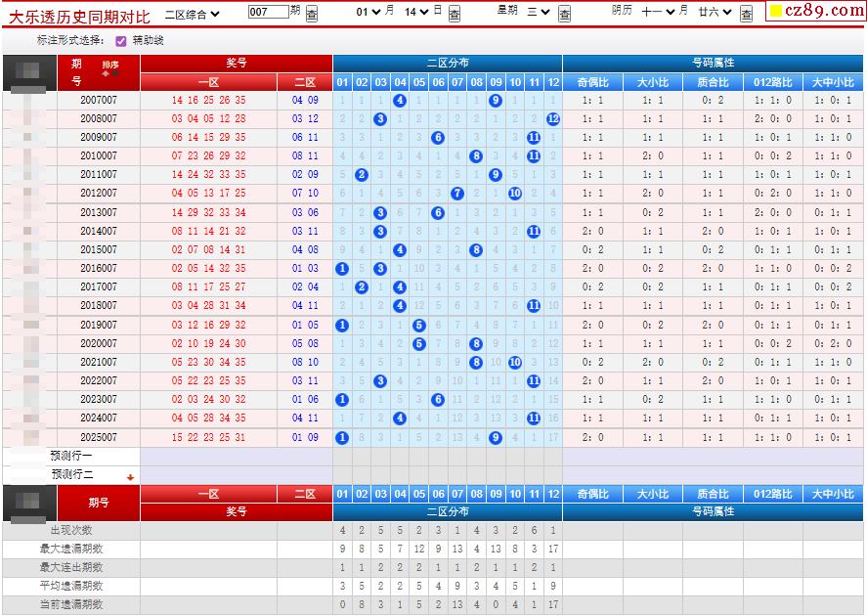The height and width of the screenshot is (616, 867).
Task: Click the 奇偶比 column header at top
Action: tap(591, 82)
